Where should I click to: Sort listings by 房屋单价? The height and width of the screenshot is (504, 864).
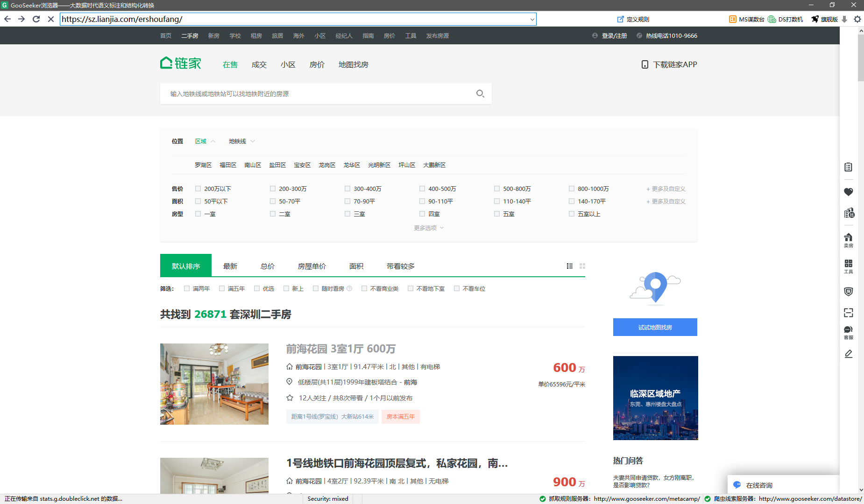click(312, 266)
